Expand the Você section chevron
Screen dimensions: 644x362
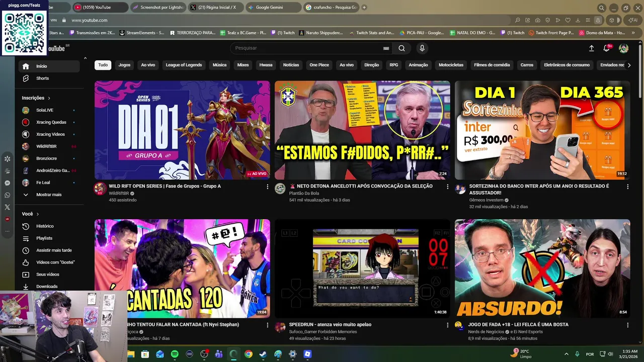click(37, 214)
